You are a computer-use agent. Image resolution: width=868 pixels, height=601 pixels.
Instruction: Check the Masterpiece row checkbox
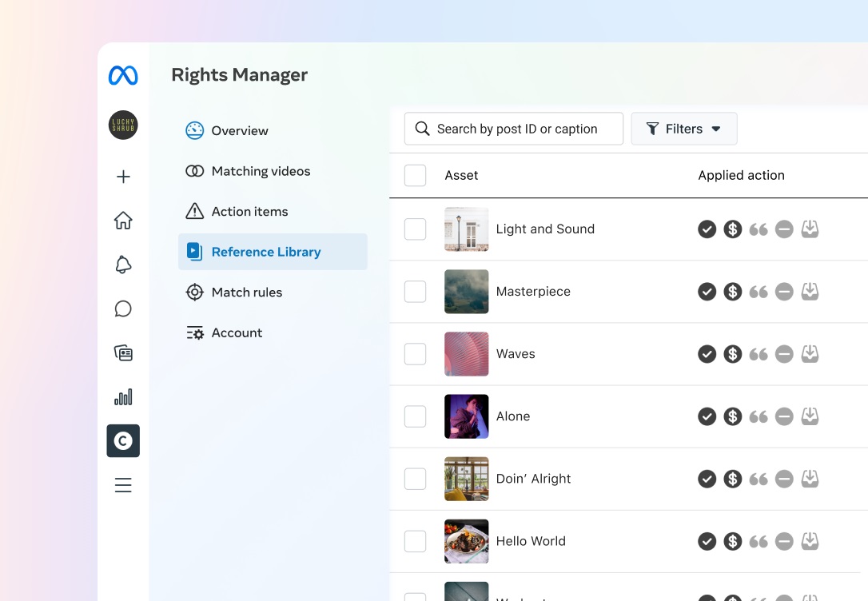coord(415,292)
